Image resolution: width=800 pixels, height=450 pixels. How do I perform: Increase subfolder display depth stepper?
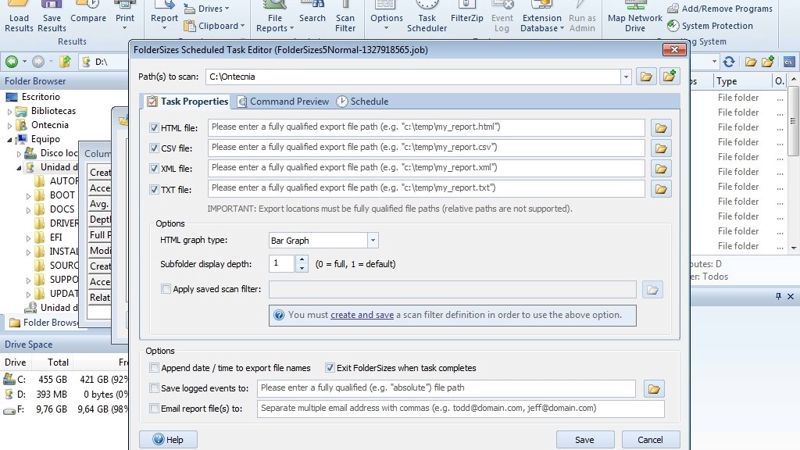tap(302, 259)
